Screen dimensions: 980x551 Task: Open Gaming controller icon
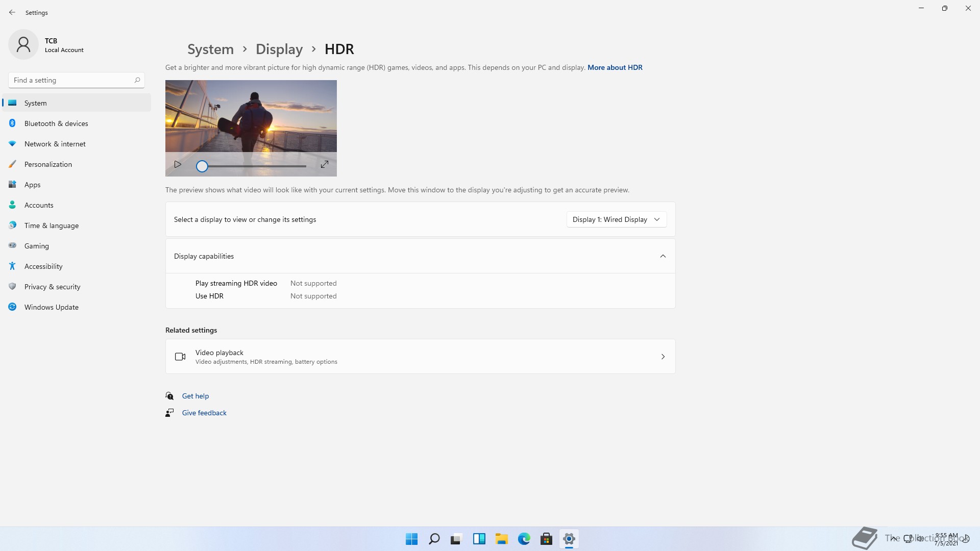[x=12, y=246]
